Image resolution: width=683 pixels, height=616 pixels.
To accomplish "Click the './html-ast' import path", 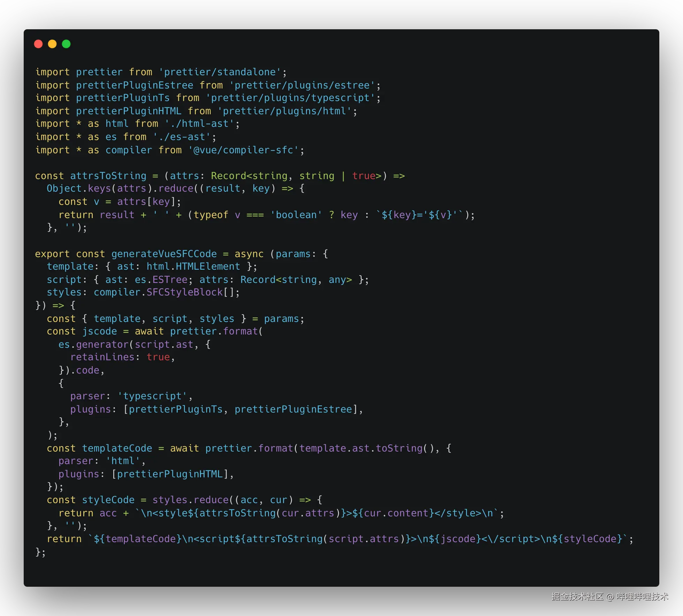I will point(199,124).
